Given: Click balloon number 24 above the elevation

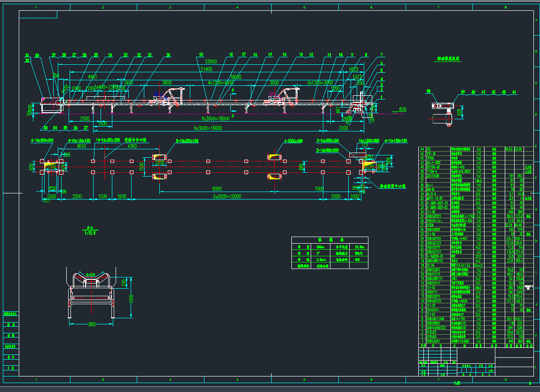Looking at the screenshot, I should coord(110,55).
